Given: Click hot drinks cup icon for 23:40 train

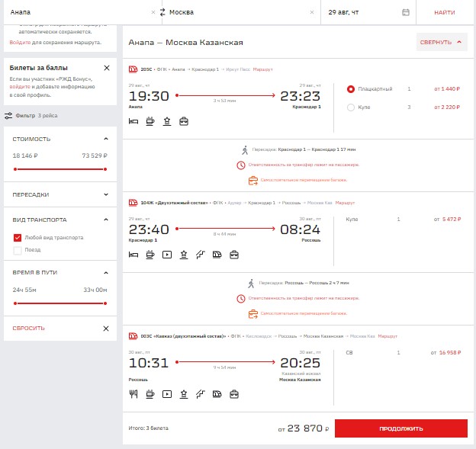Looking at the screenshot, I should pos(150,255).
